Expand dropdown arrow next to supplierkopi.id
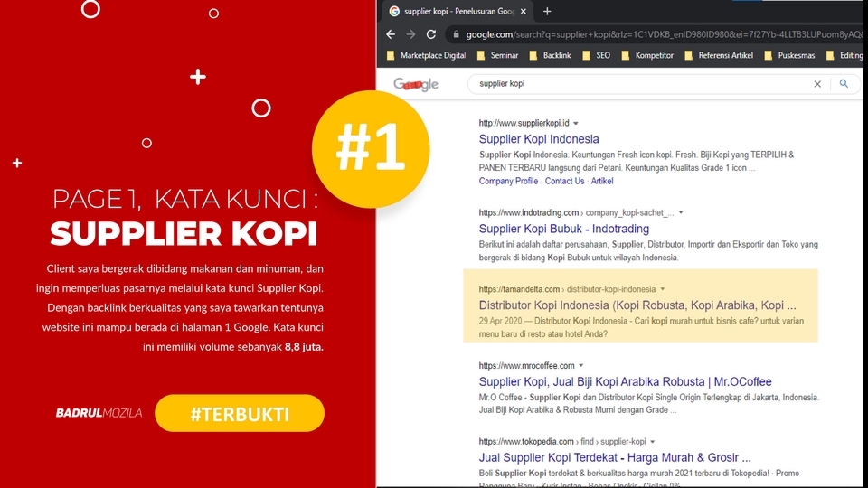The width and height of the screenshot is (868, 488). 576,124
